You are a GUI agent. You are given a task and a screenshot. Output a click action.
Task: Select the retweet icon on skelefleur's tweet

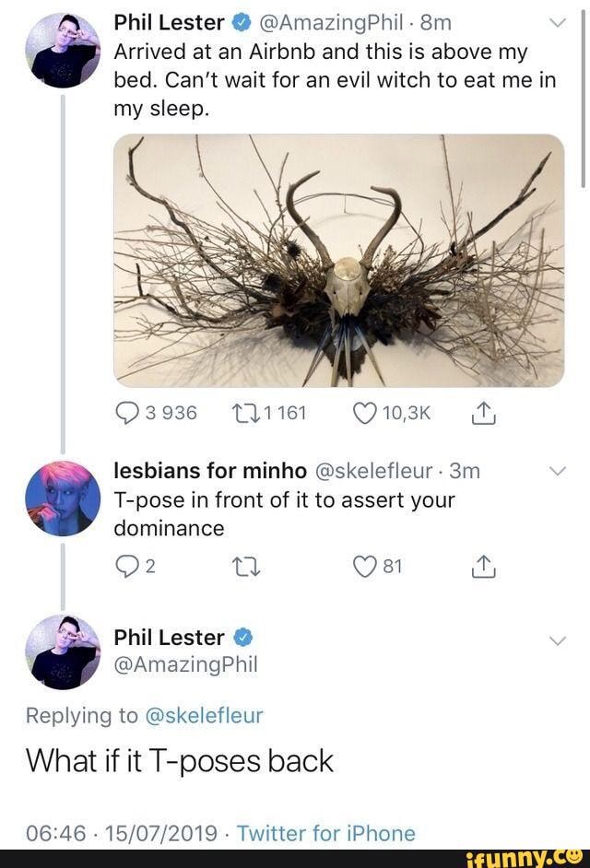tap(246, 566)
